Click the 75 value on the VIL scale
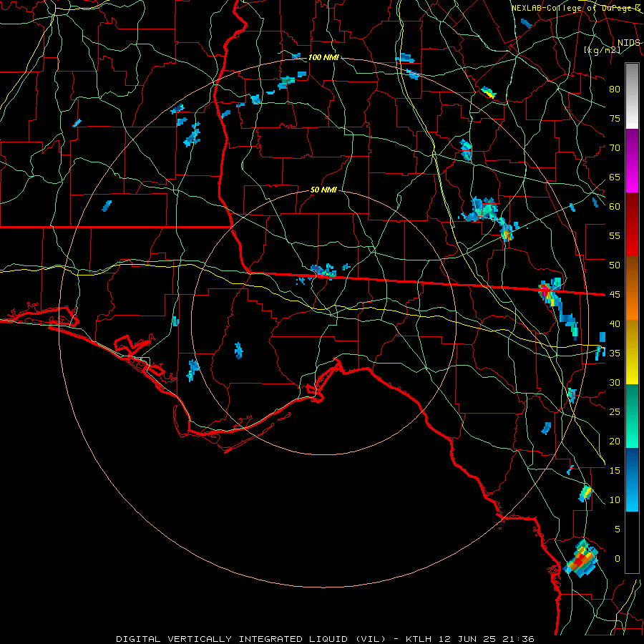 coord(615,118)
